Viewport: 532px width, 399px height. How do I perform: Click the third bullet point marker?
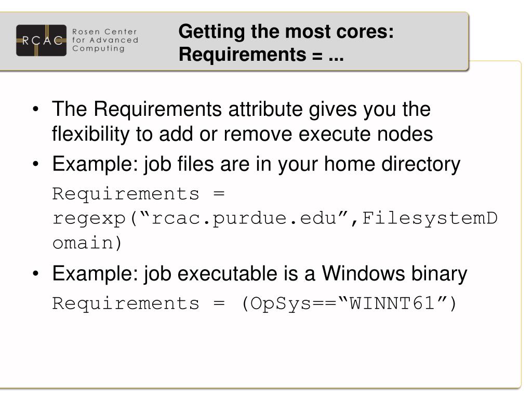click(x=36, y=274)
